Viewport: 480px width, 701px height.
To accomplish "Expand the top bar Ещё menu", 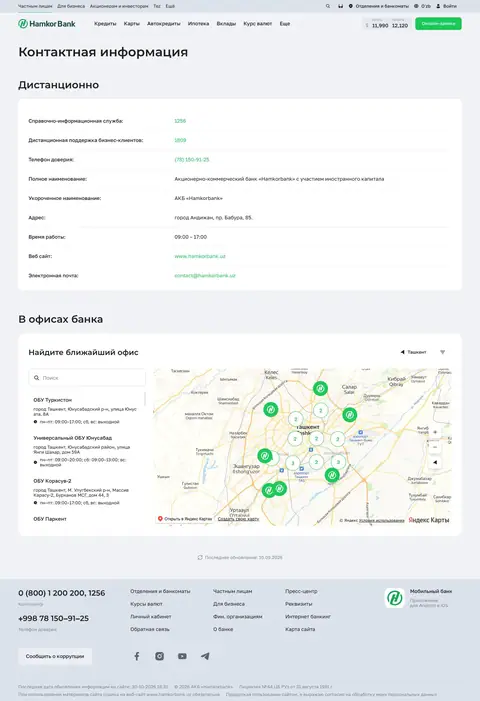I will [170, 6].
